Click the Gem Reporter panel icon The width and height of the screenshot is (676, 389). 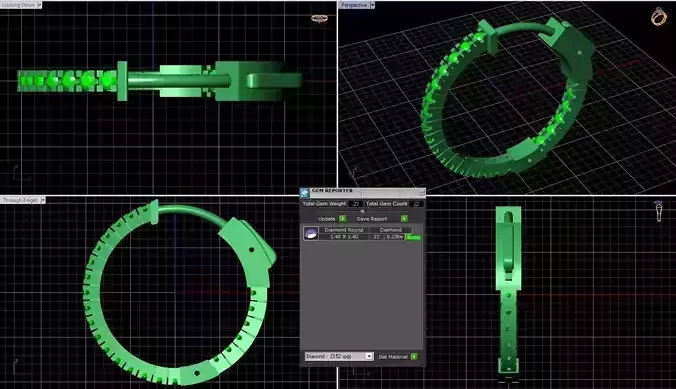tap(305, 192)
